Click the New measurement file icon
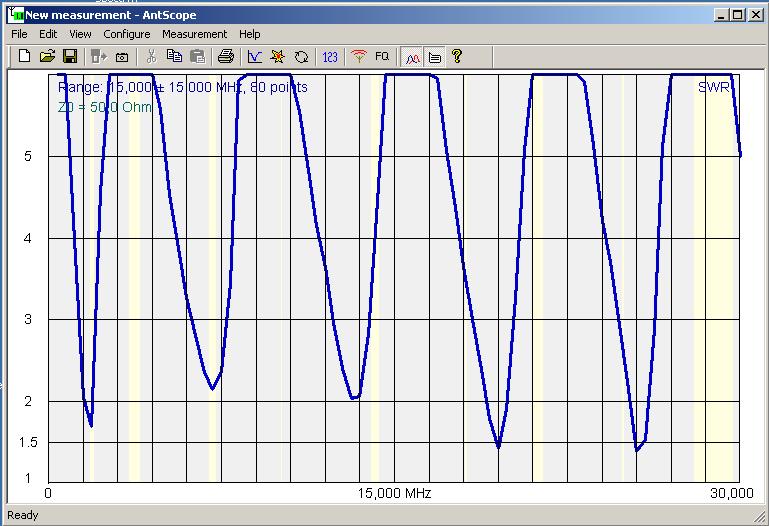Screen dimensions: 769x526 point(24,56)
